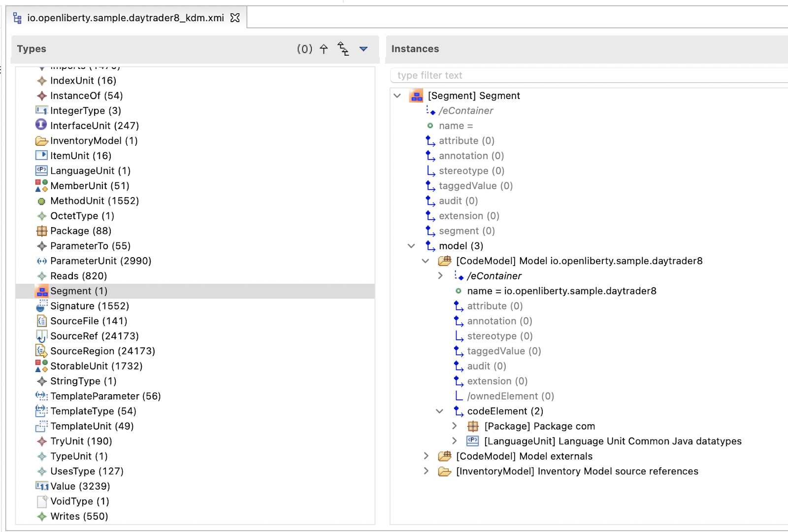This screenshot has height=532, width=788.
Task: Select the /ownedElement (0) row
Action: tap(510, 396)
